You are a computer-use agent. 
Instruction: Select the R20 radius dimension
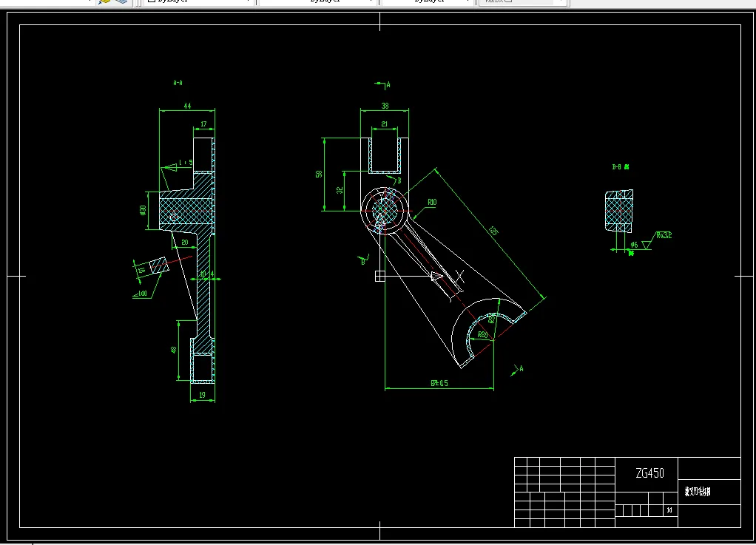click(482, 334)
